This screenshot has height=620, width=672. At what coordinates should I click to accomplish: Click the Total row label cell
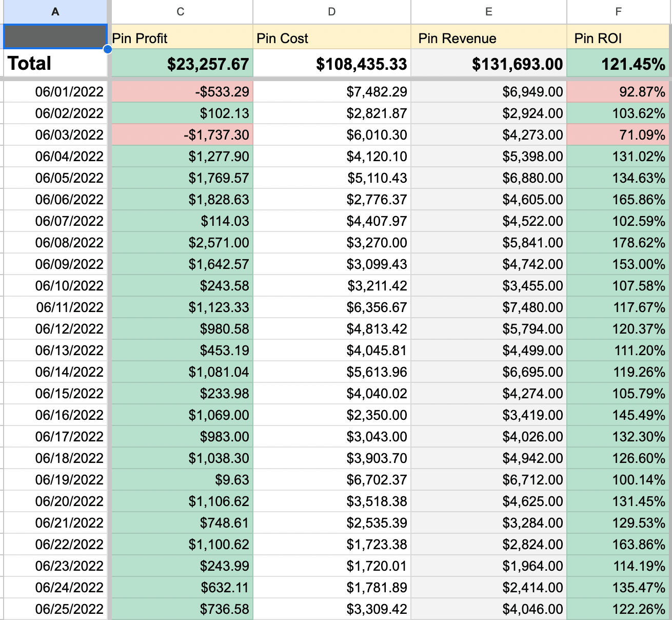click(x=55, y=64)
